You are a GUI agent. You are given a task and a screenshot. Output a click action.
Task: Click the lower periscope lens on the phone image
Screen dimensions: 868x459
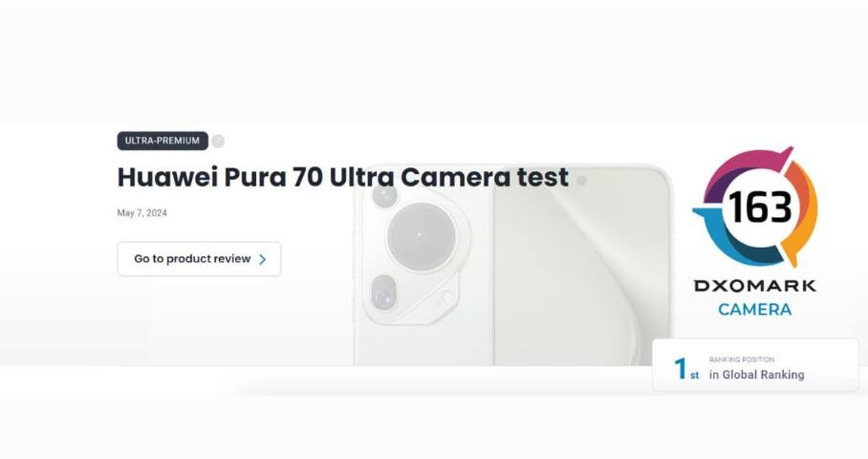tap(383, 293)
